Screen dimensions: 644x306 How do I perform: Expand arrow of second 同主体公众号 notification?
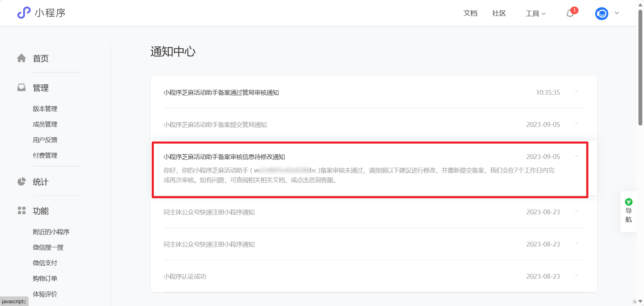click(576, 243)
